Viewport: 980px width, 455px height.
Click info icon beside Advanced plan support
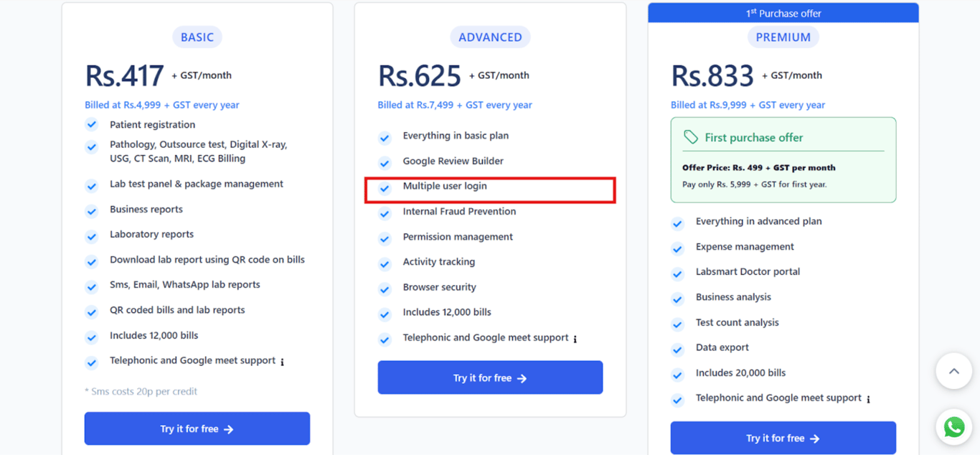click(575, 339)
